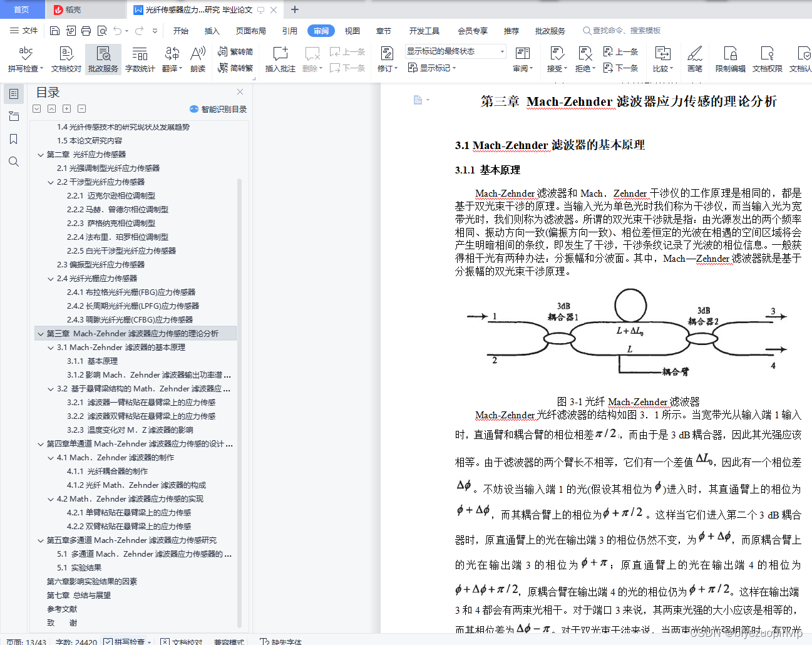
Task: Open the 审阅 review pane button
Action: click(522, 59)
